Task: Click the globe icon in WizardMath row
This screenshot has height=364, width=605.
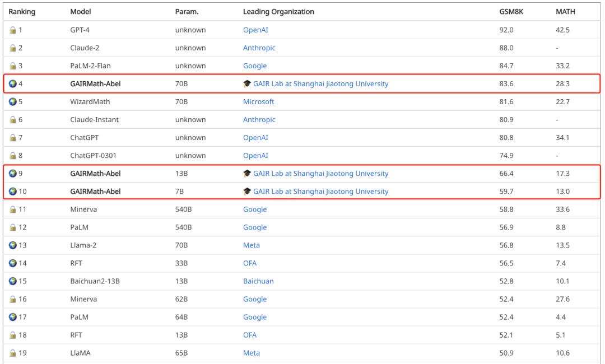Action: click(13, 102)
